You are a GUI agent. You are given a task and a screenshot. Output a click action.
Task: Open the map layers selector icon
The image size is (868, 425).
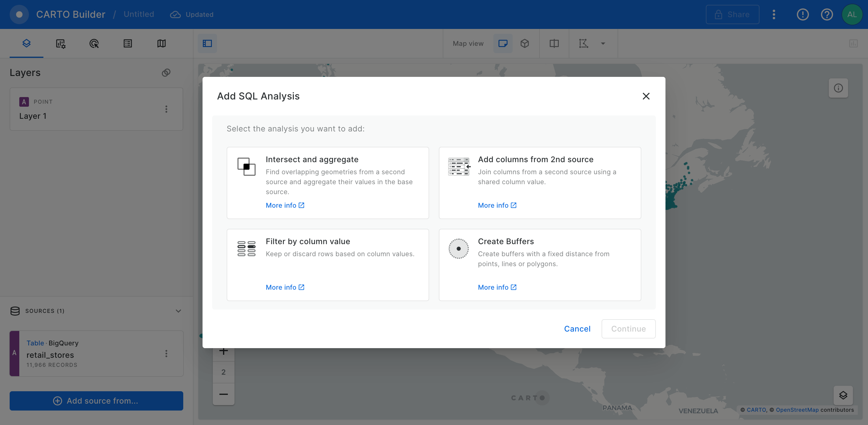point(843,395)
